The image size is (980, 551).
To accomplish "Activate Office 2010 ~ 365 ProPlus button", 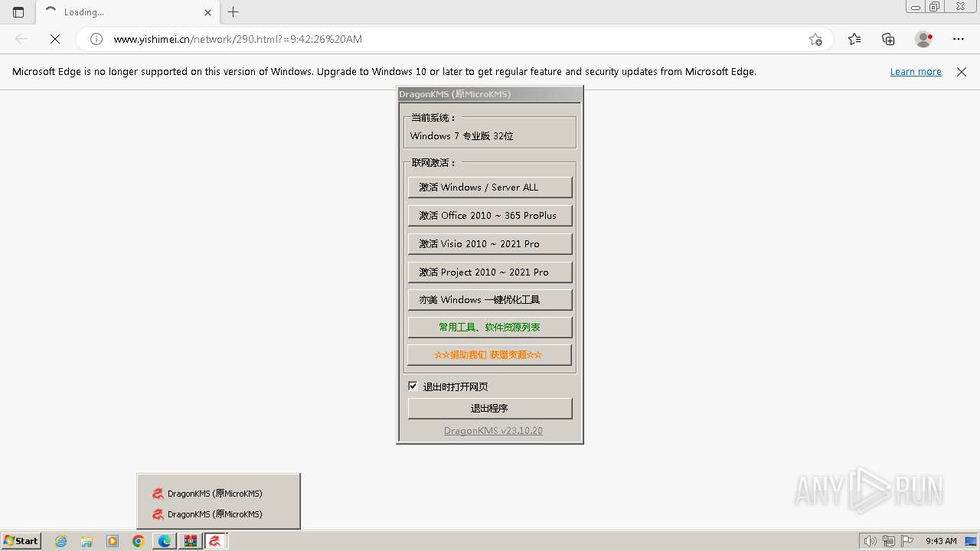I will (490, 216).
